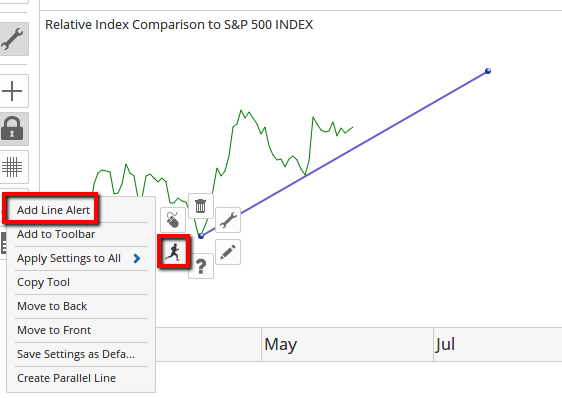Choose Create Parallel Line
This screenshot has height=398, width=562.
[66, 378]
